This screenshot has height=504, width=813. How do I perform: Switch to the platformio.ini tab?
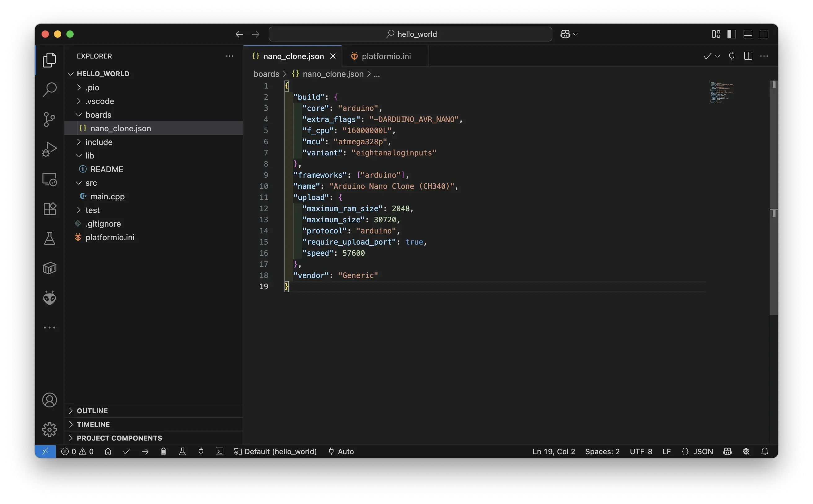386,56
